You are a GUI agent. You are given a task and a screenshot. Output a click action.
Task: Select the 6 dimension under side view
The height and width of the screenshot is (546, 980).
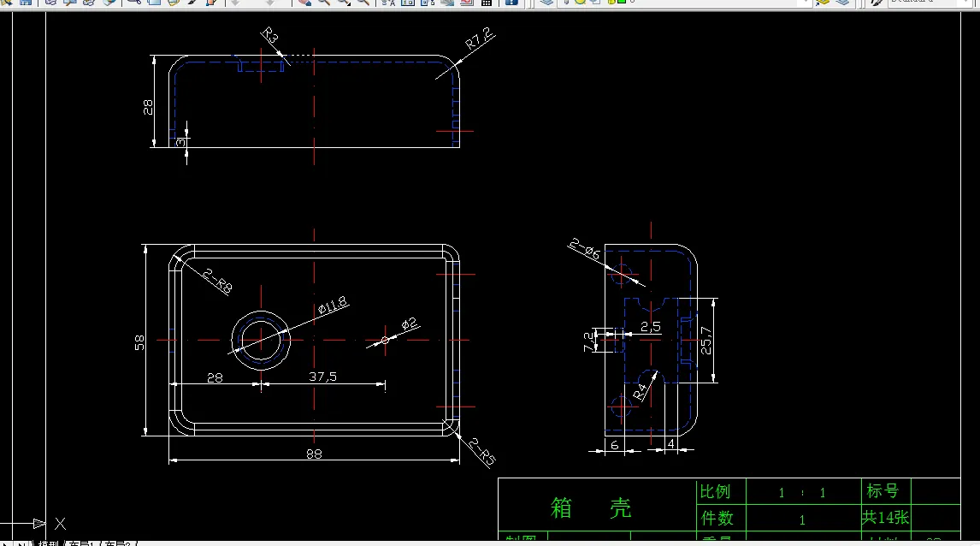614,445
